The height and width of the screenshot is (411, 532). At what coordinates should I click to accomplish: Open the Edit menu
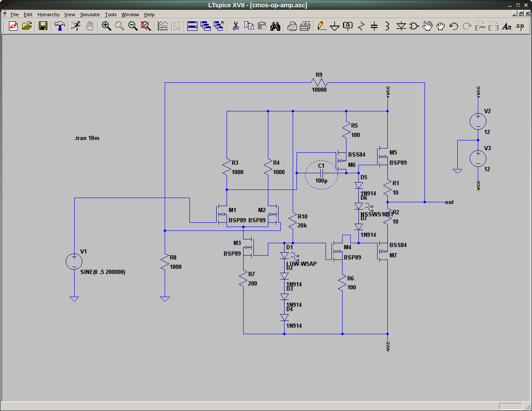(28, 15)
